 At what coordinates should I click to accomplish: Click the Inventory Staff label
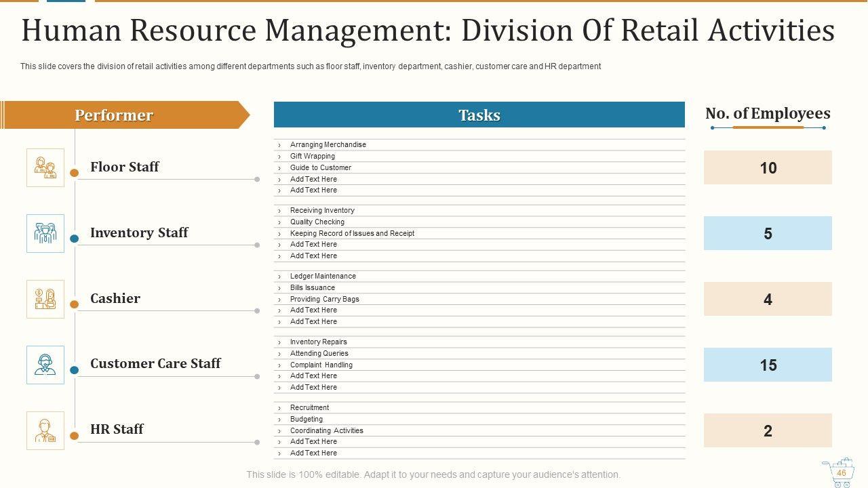point(139,232)
